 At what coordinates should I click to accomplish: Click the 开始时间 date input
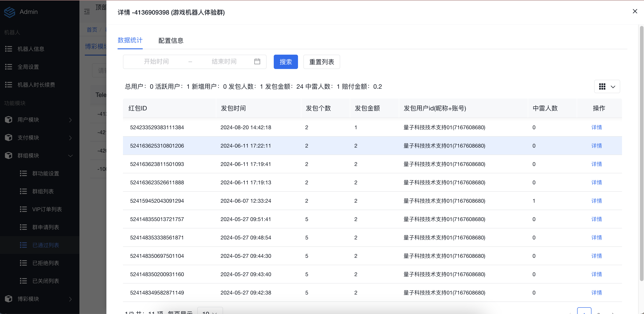(x=156, y=61)
